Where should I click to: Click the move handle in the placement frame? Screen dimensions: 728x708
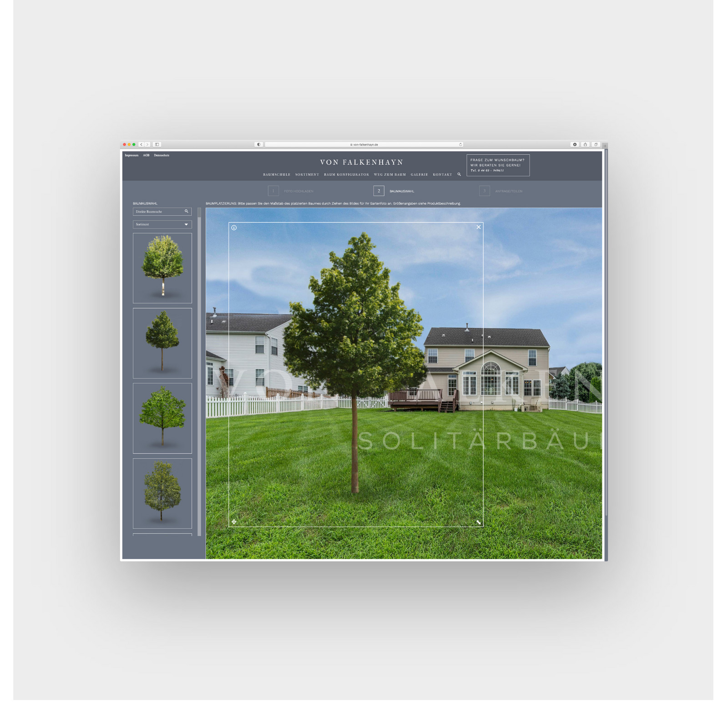[x=234, y=522]
